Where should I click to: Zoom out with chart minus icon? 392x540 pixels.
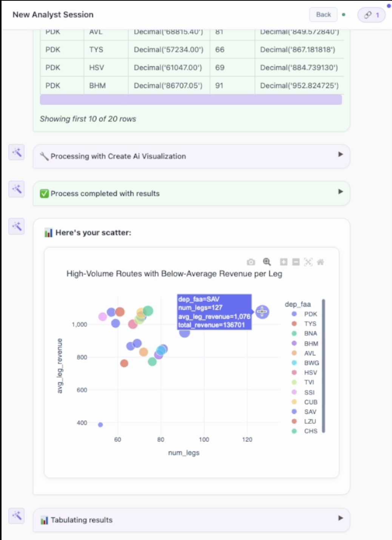click(x=296, y=262)
